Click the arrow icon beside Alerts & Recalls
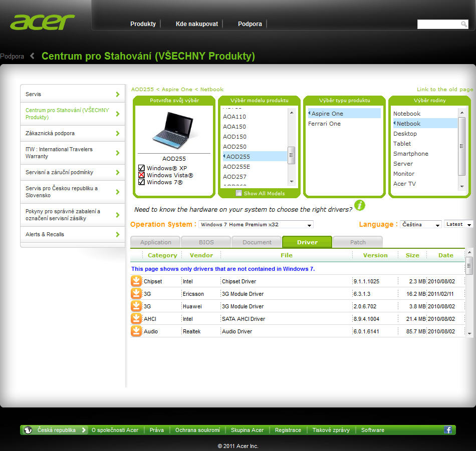This screenshot has width=476, height=451. tap(118, 234)
